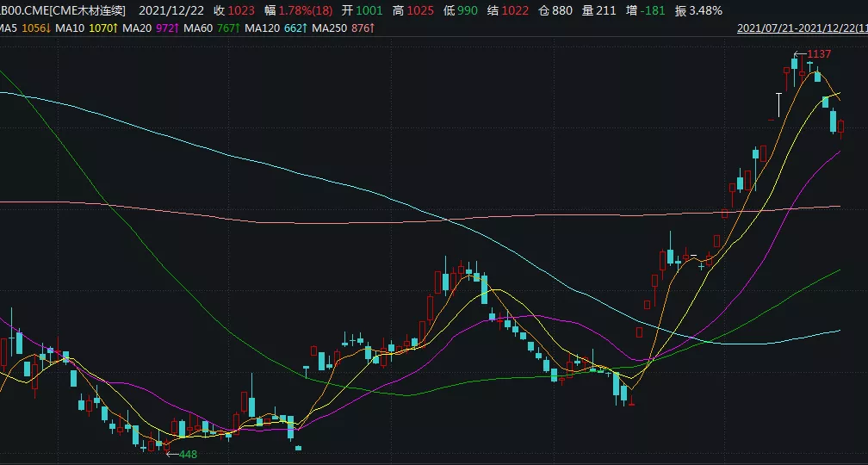Click the volume value 量 211

click(x=599, y=10)
